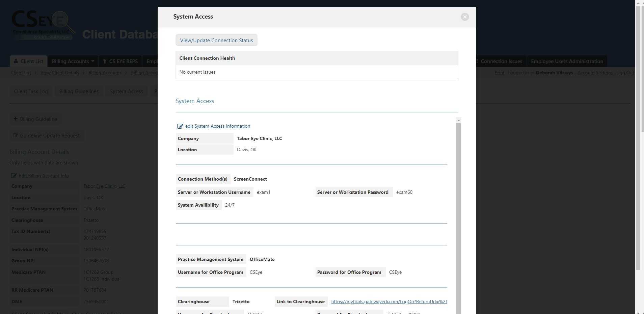Click the plug icon beside Connection Issues
This screenshot has height=314, width=644.
[x=477, y=61]
